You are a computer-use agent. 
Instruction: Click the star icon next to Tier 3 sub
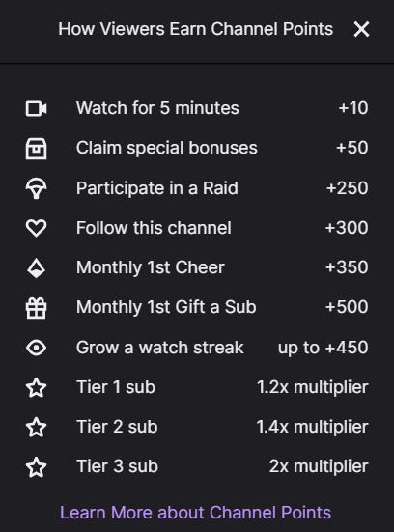(x=36, y=467)
